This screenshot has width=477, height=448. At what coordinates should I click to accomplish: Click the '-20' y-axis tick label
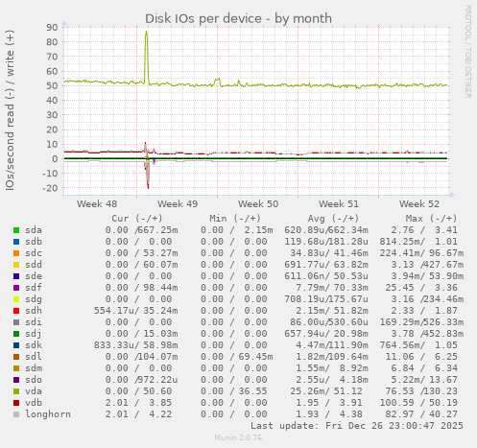point(50,188)
